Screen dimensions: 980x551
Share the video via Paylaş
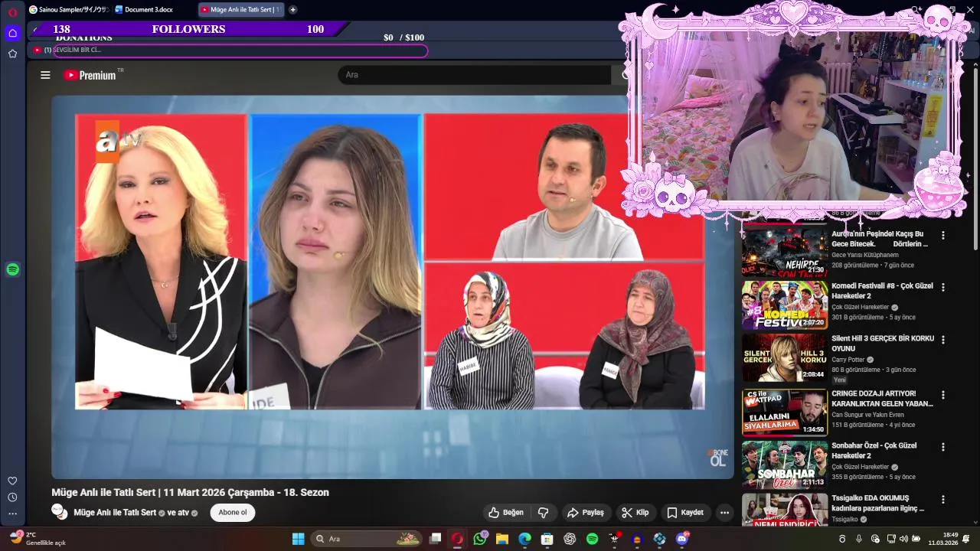[x=585, y=513]
